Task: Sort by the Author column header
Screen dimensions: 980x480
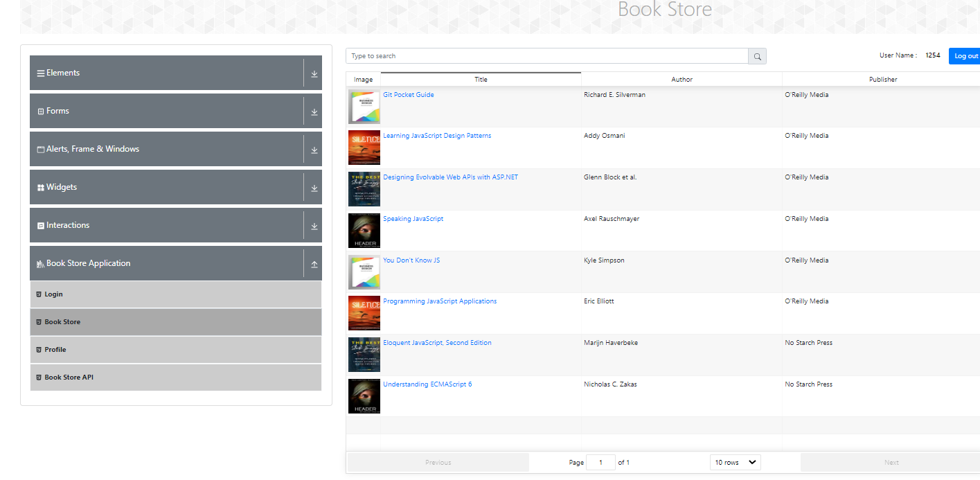Action: tap(681, 80)
